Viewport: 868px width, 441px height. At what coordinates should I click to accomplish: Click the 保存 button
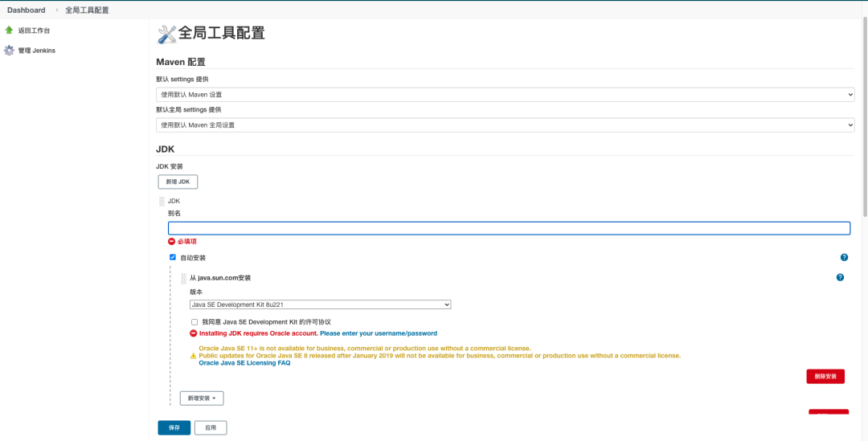174,427
